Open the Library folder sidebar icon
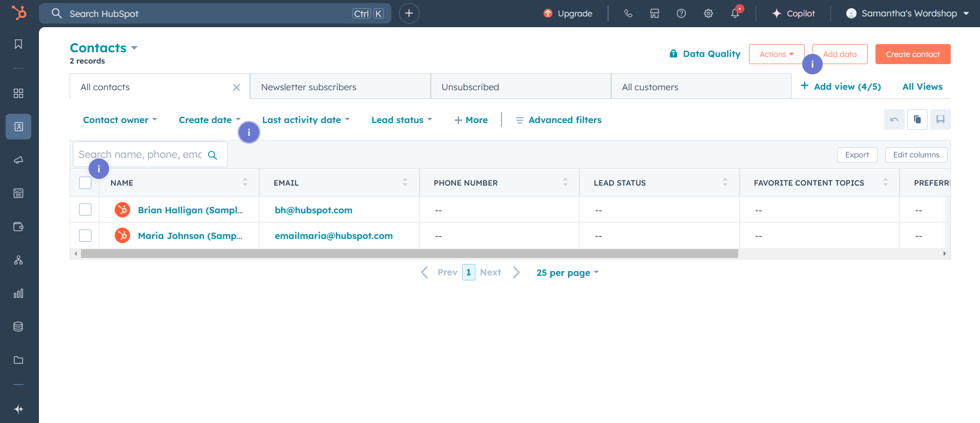 (x=18, y=360)
